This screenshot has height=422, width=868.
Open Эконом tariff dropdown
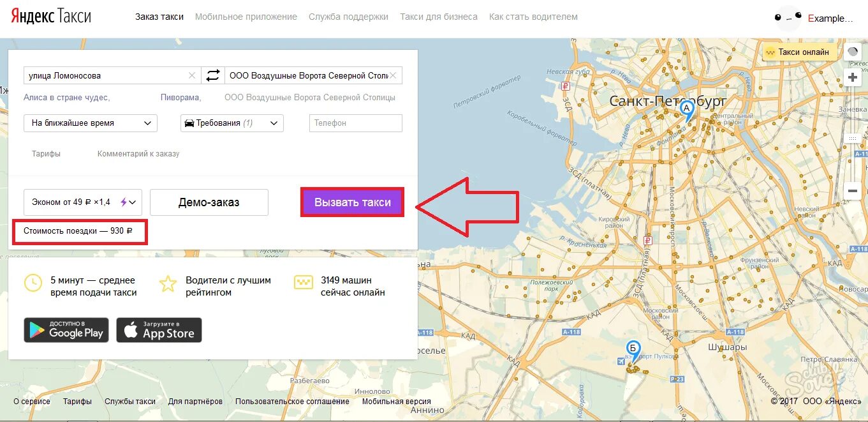point(83,202)
